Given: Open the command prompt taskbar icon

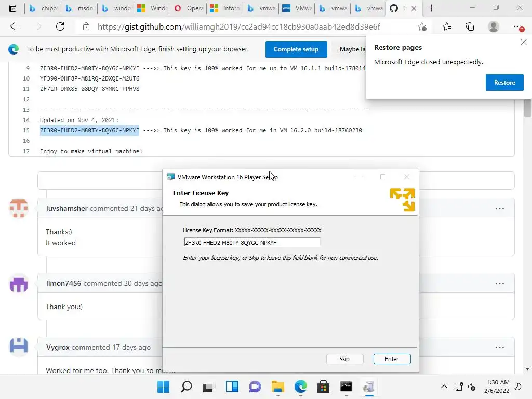Looking at the screenshot, I should click(x=346, y=387).
